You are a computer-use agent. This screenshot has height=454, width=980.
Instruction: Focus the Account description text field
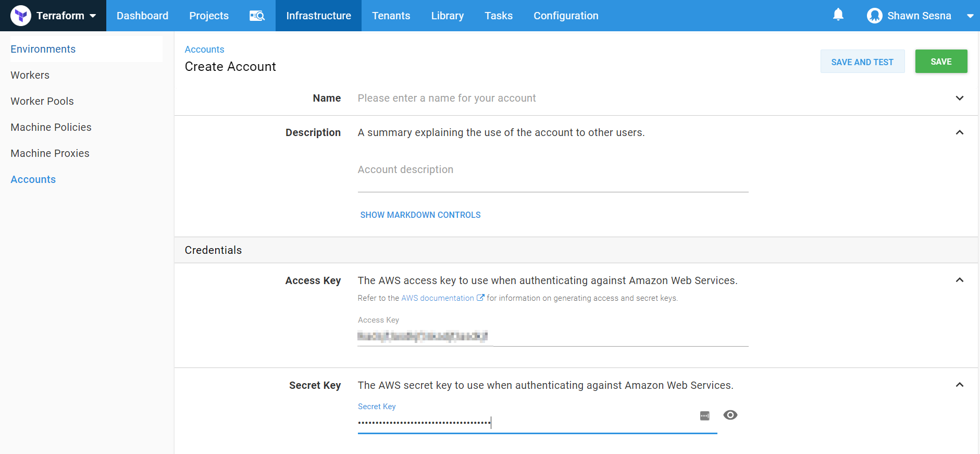[x=552, y=170]
